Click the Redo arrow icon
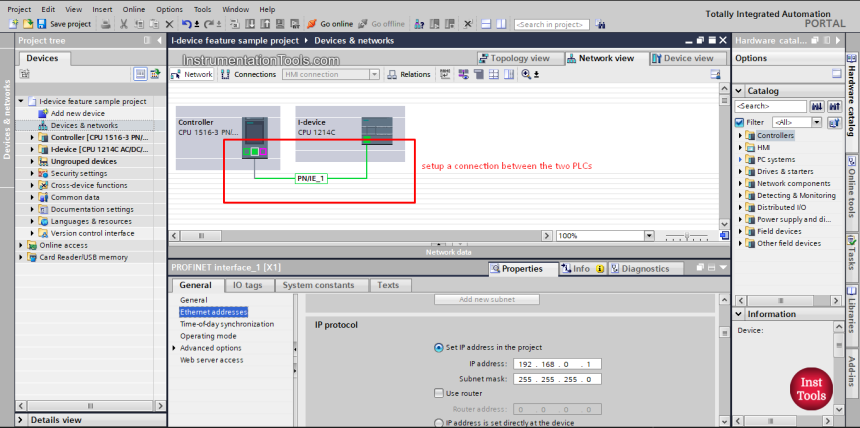 pyautogui.click(x=209, y=24)
